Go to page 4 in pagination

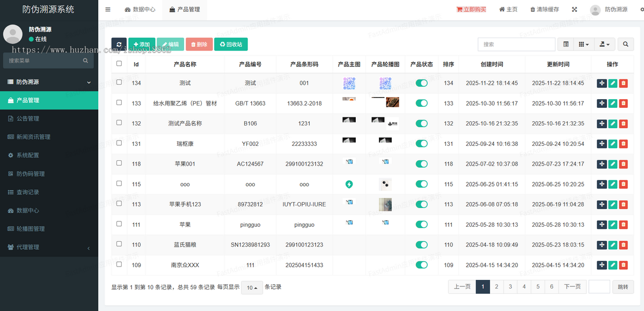pyautogui.click(x=524, y=287)
